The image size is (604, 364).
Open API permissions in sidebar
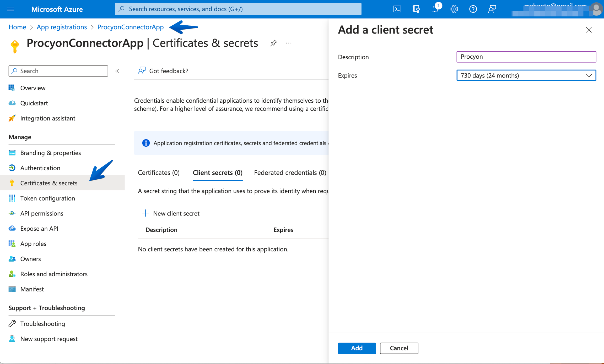point(42,213)
